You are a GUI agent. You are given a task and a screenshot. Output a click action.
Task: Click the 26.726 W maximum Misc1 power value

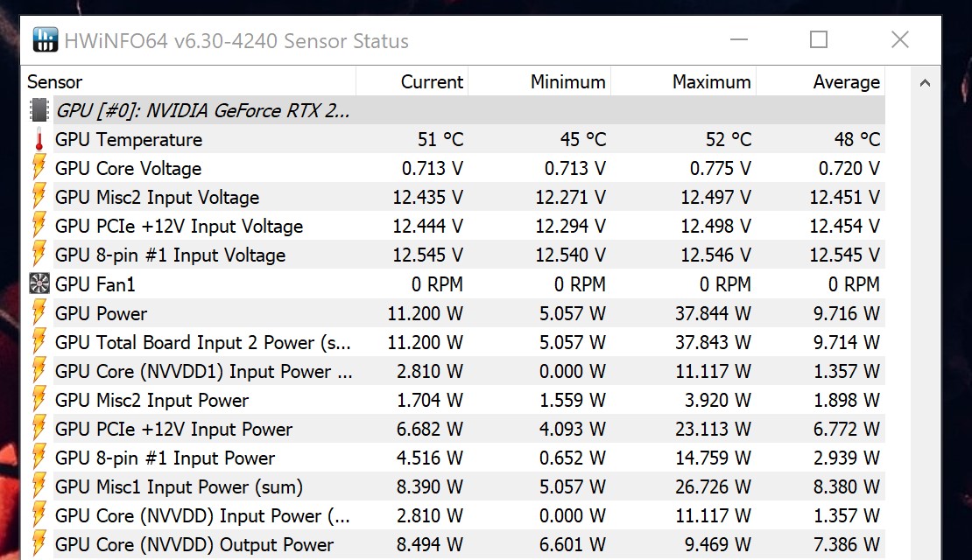point(713,486)
